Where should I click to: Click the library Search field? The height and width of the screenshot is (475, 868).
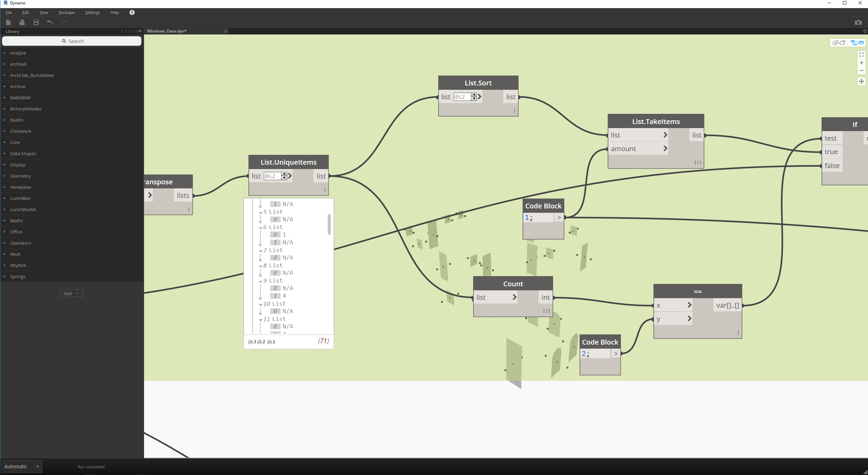pos(72,41)
